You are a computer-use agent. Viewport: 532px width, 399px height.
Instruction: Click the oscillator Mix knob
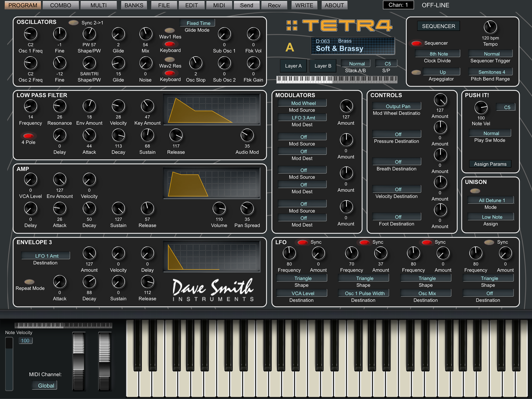coord(145,34)
